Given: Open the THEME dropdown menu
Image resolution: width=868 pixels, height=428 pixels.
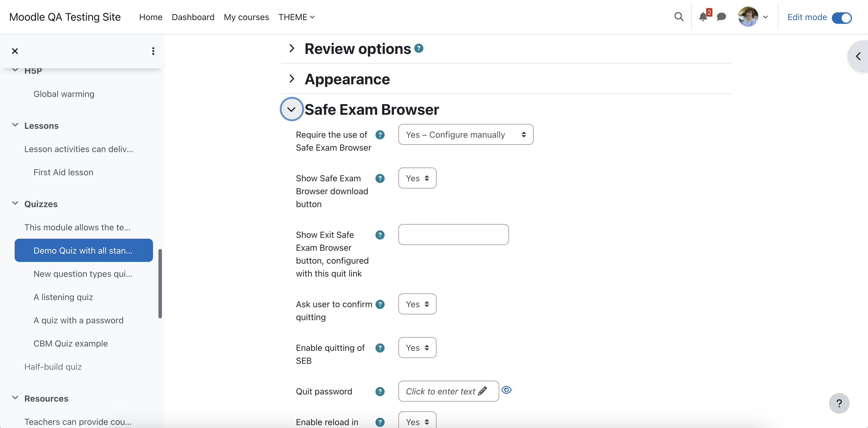Looking at the screenshot, I should (x=297, y=17).
